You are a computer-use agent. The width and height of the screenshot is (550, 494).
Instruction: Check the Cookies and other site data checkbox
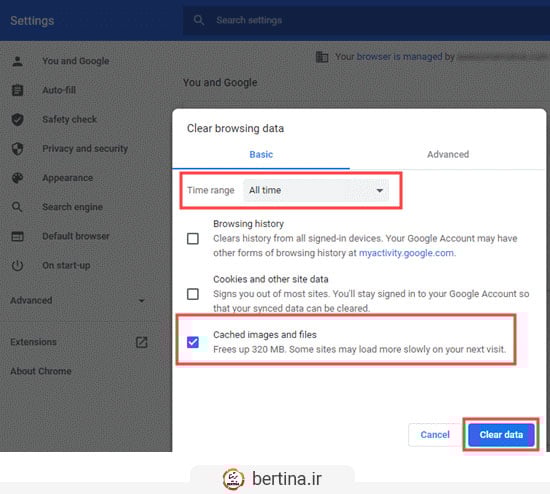pos(193,294)
